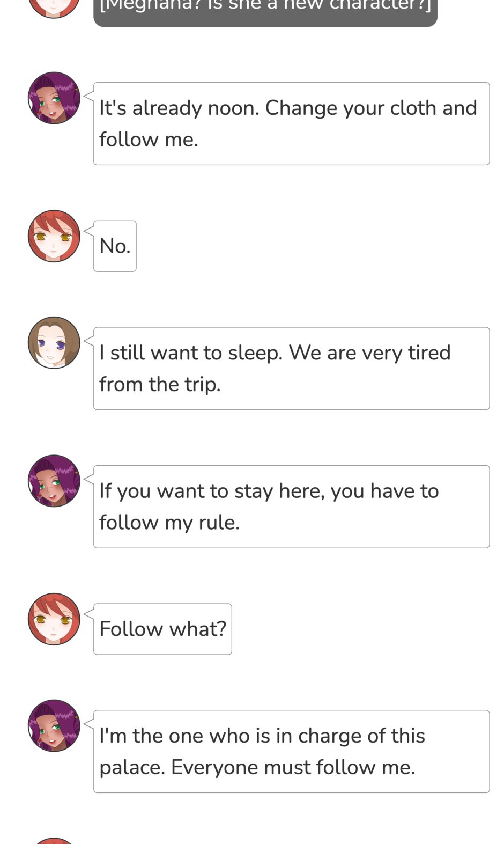504x844 pixels.
Task: Select the "I still want to sleep" message
Action: (x=291, y=369)
